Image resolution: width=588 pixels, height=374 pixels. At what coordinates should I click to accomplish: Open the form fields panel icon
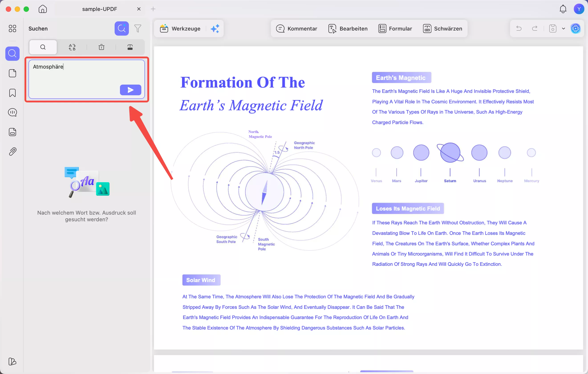click(12, 132)
